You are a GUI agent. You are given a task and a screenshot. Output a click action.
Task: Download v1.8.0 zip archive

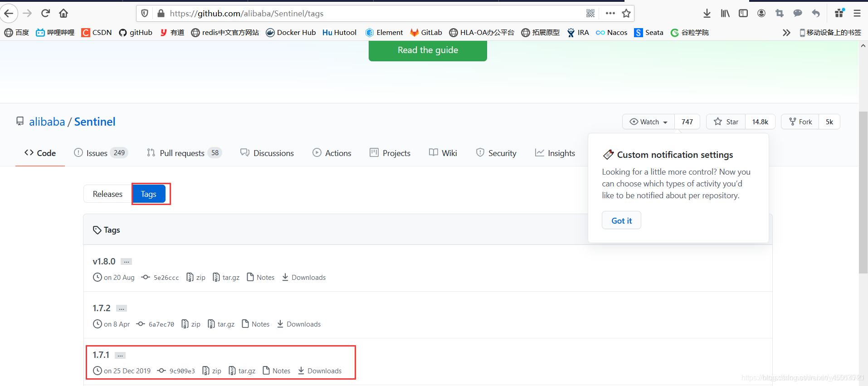coord(196,278)
